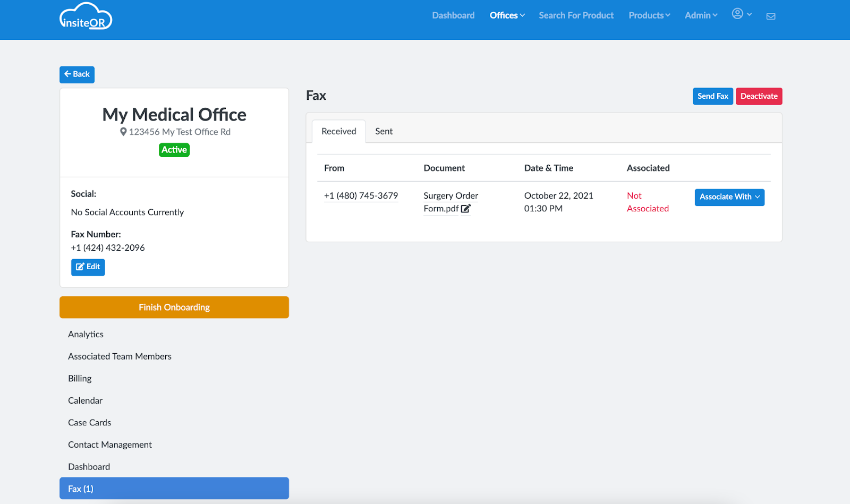Expand the Admin navigation dropdown
Viewport: 850px width, 504px height.
(701, 15)
